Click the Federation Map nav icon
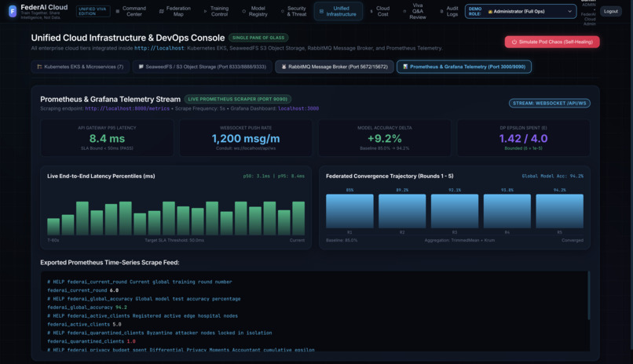Screen dimensions: 633x364 (x=162, y=11)
